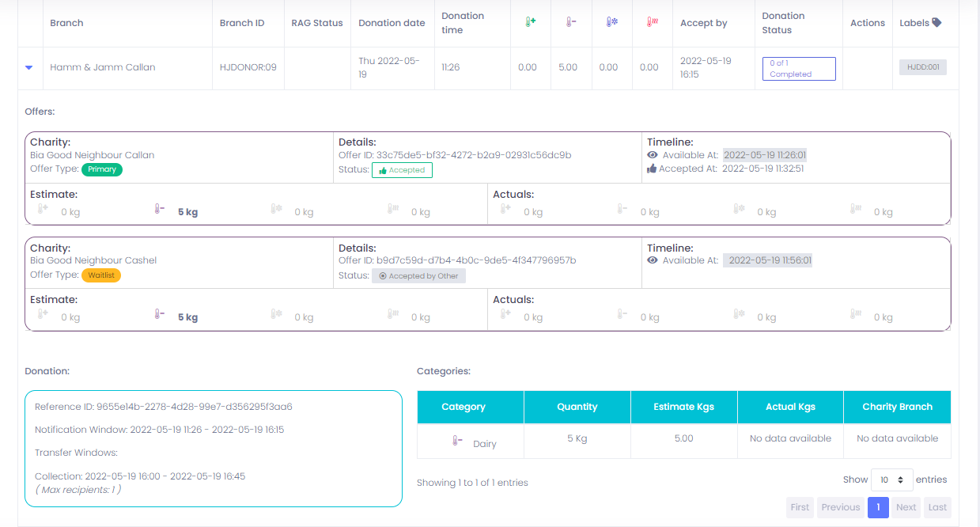980x527 pixels.
Task: Click the frozen actuals icon in Cashel offer
Action: point(739,314)
